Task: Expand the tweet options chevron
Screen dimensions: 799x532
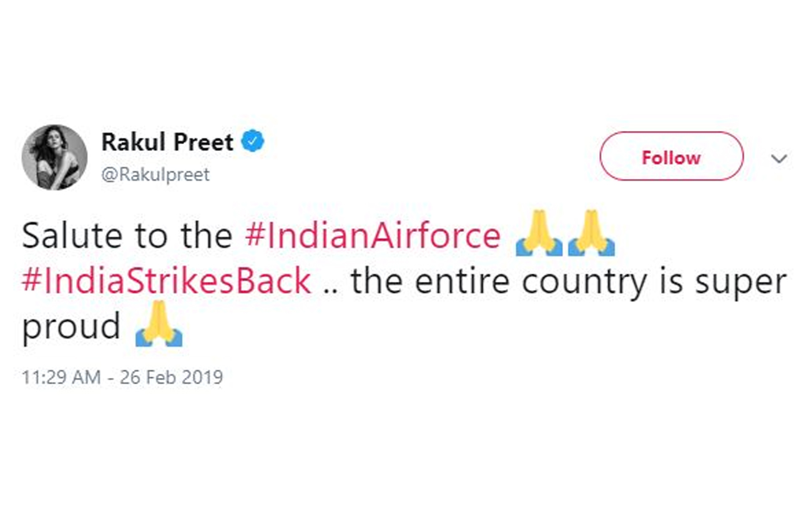Action: (x=778, y=159)
